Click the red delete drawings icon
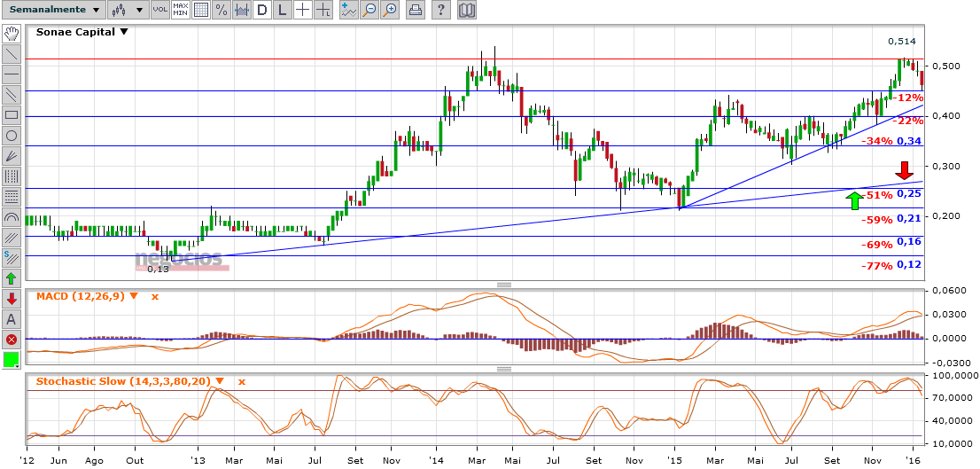The image size is (980, 469). point(12,340)
